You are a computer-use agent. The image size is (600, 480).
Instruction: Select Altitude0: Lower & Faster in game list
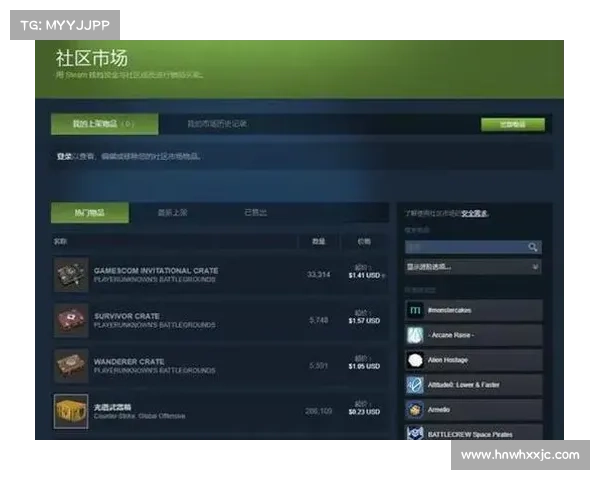473,385
